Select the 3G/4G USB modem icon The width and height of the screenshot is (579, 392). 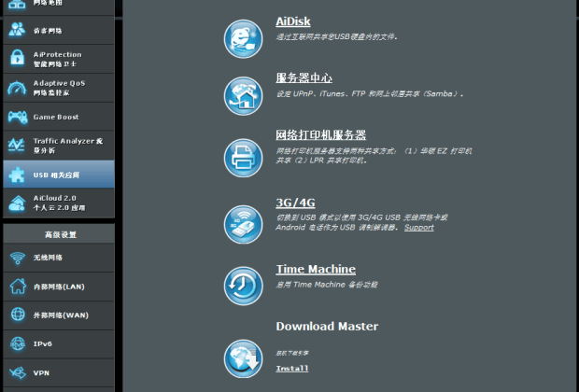tap(243, 224)
